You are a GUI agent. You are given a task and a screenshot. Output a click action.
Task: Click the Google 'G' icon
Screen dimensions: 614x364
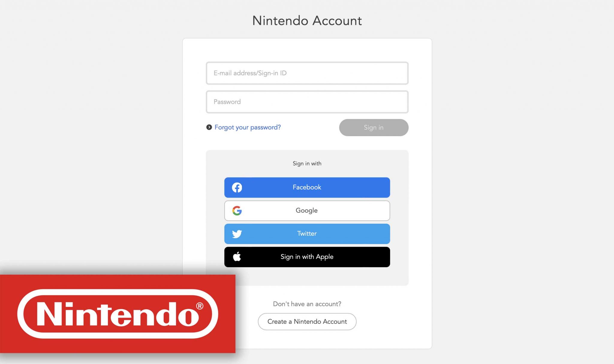(237, 210)
